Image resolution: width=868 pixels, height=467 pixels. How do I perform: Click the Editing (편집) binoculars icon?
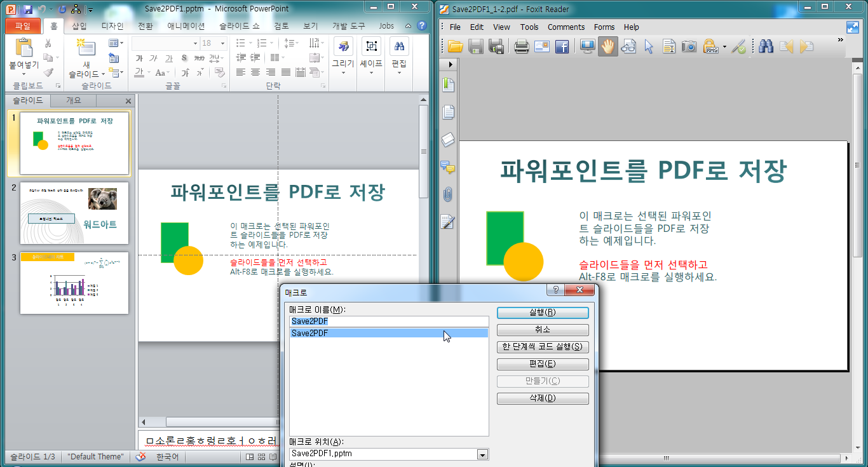click(399, 46)
